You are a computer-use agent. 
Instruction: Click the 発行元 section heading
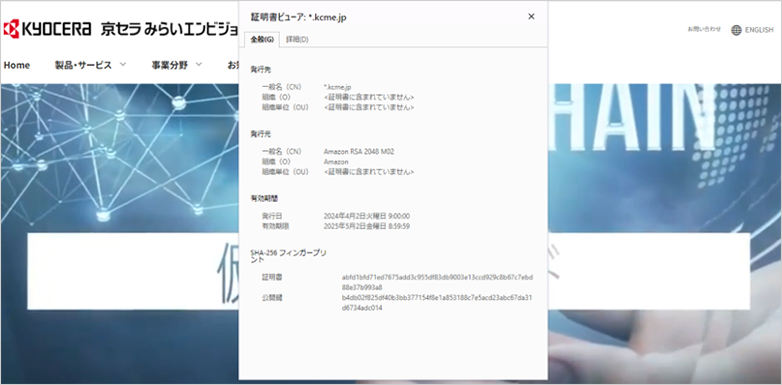(261, 134)
